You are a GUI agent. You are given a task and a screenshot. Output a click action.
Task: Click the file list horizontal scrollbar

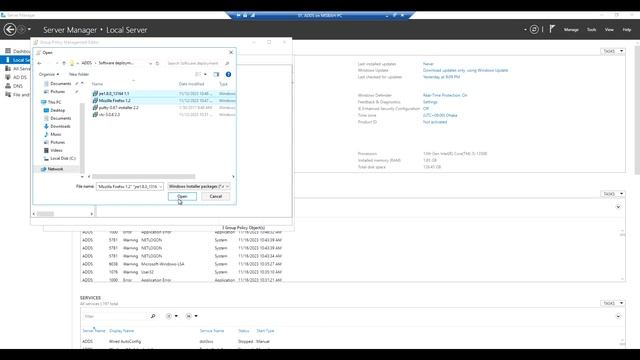[144, 177]
